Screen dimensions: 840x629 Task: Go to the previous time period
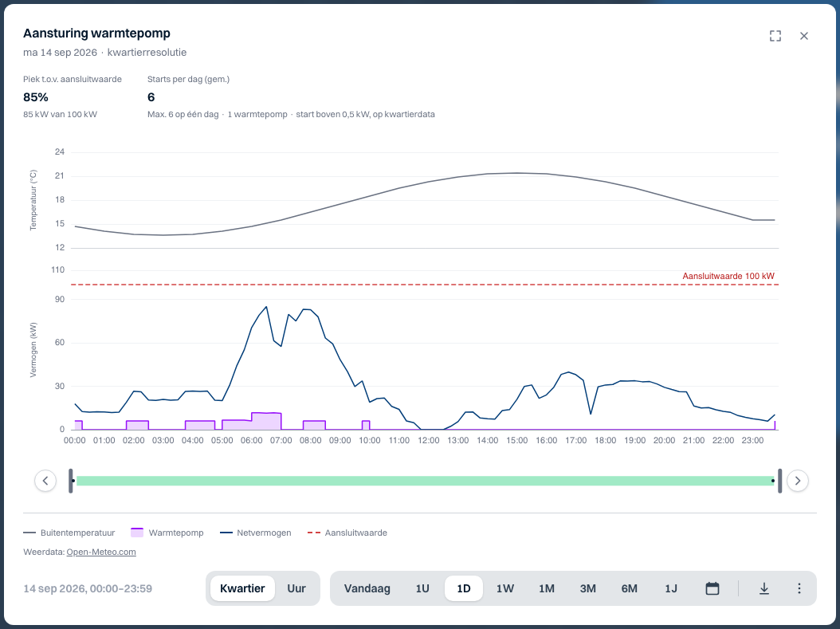point(45,481)
